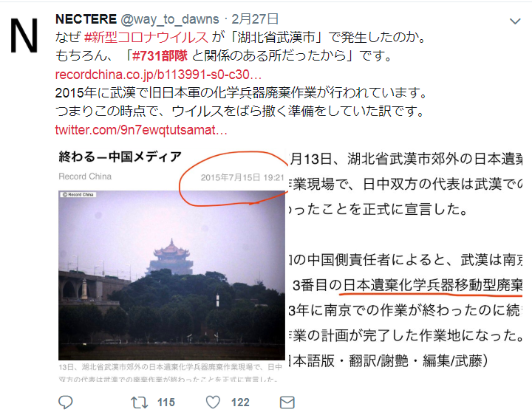This screenshot has width=532, height=418.
Task: Open NECTERE display name profile
Action: 86,19
